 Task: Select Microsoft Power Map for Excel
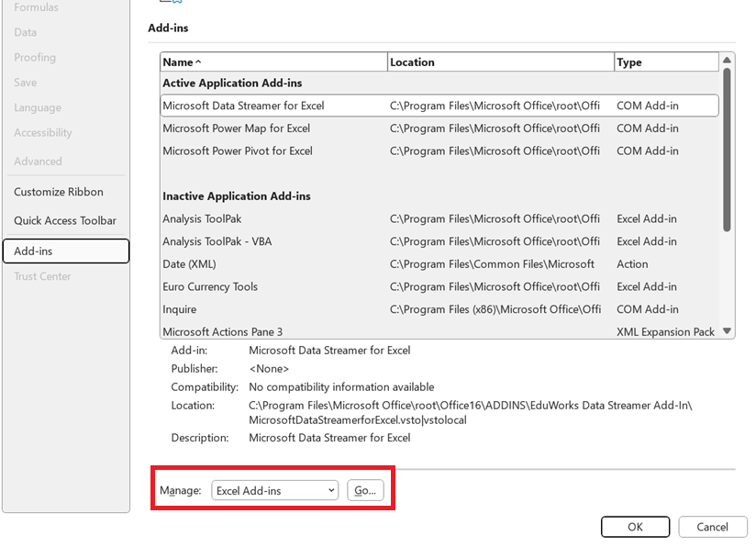(275, 128)
